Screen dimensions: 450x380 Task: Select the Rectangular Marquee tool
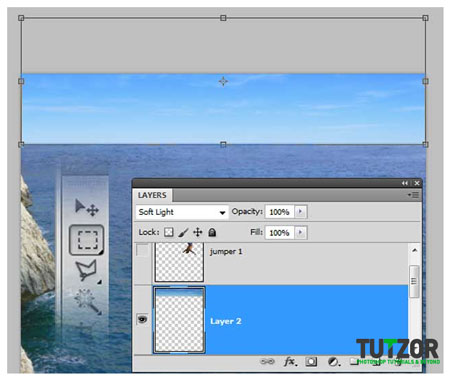(x=87, y=240)
